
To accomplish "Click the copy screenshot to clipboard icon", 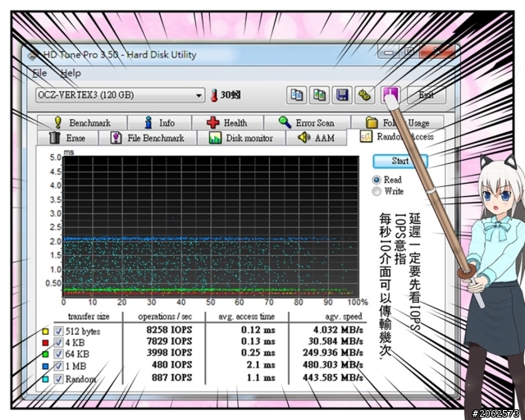I will [319, 95].
